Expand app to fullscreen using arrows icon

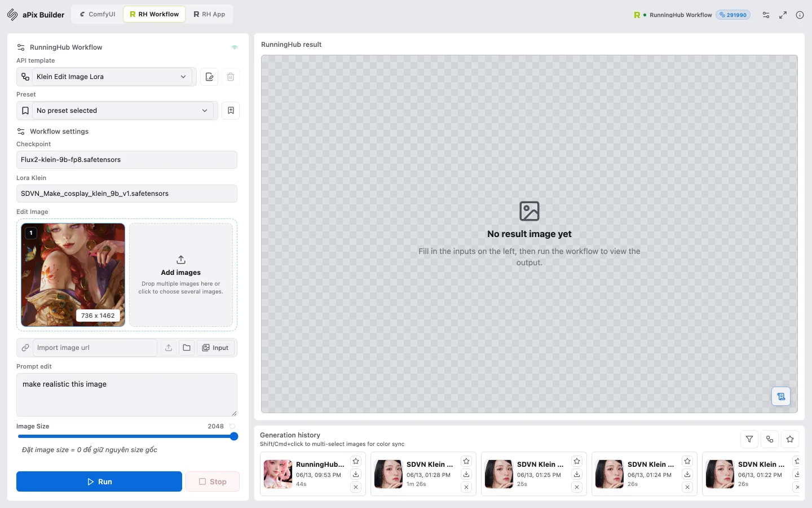783,15
